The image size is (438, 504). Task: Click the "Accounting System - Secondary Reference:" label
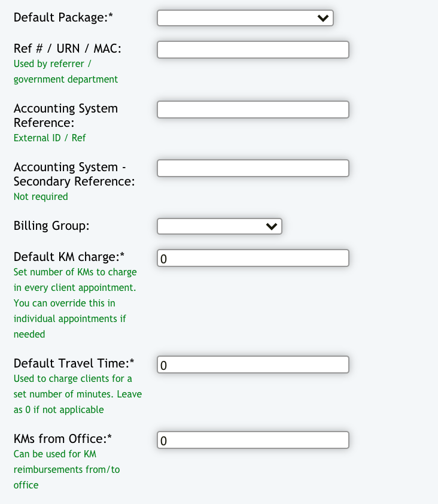point(74,174)
